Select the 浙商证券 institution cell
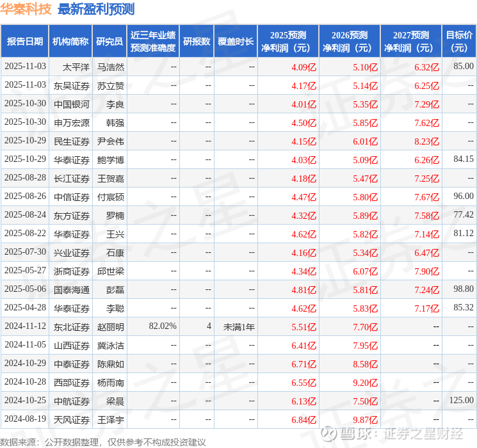Viewport: 477px width, 448px height. tap(72, 271)
